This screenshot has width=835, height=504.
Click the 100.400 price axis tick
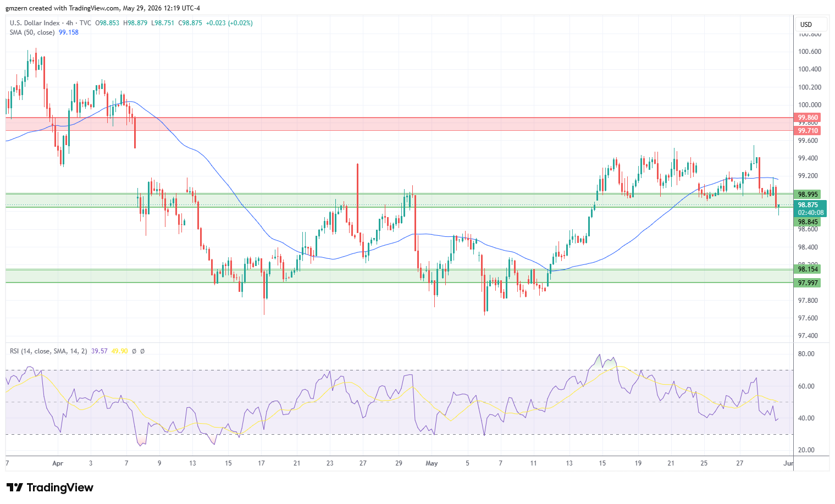(810, 69)
